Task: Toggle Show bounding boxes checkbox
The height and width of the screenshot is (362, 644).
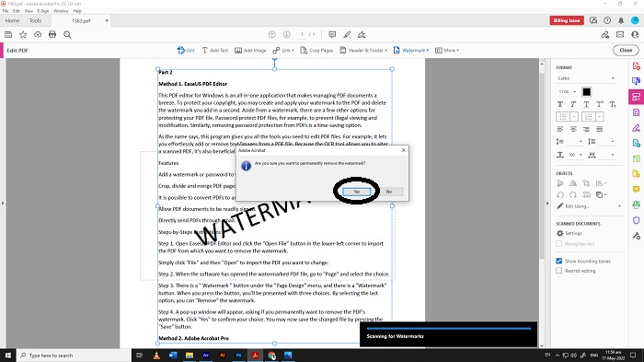Action: (x=559, y=261)
